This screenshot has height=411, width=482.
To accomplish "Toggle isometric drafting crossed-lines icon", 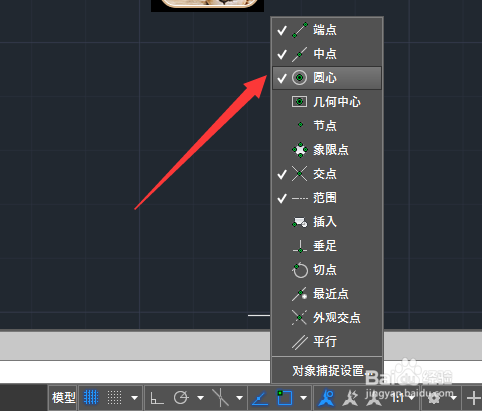I will (220, 398).
